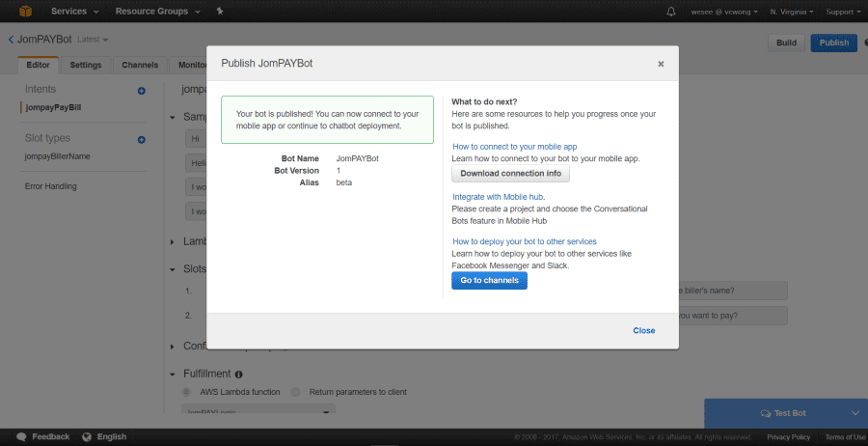Expand the Confirmation prompt section arrow
868x446 pixels.
click(x=172, y=347)
